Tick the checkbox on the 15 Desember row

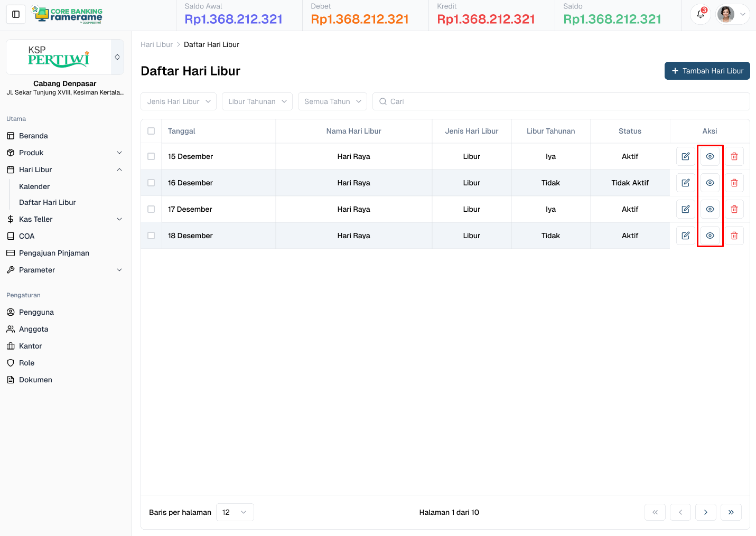(x=151, y=156)
